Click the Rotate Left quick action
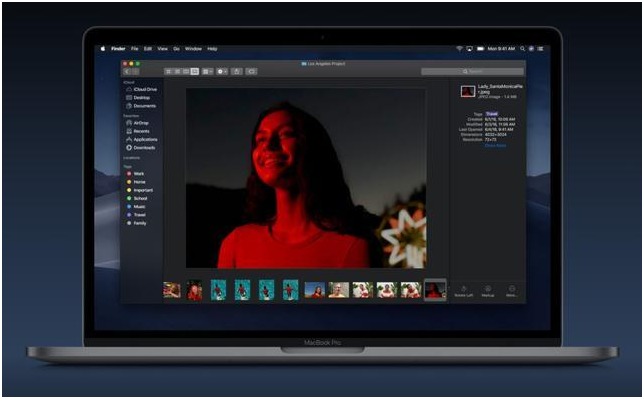The width and height of the screenshot is (644, 399). 464,291
